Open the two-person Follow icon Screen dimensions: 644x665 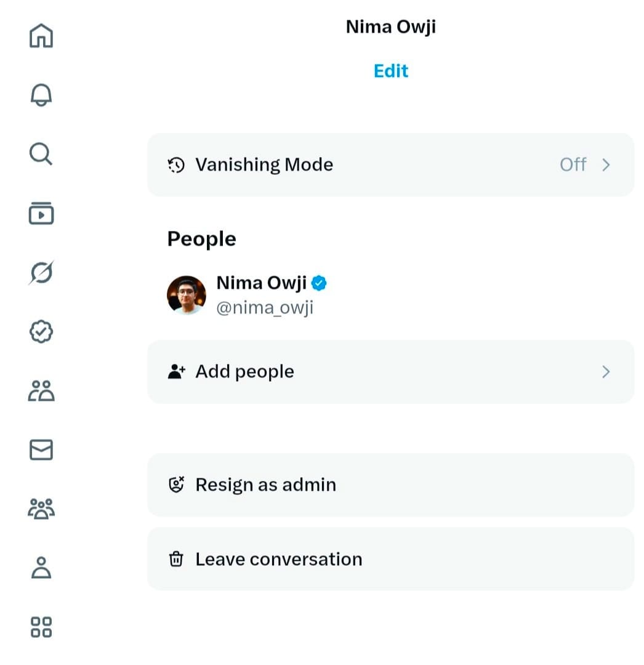click(x=41, y=391)
